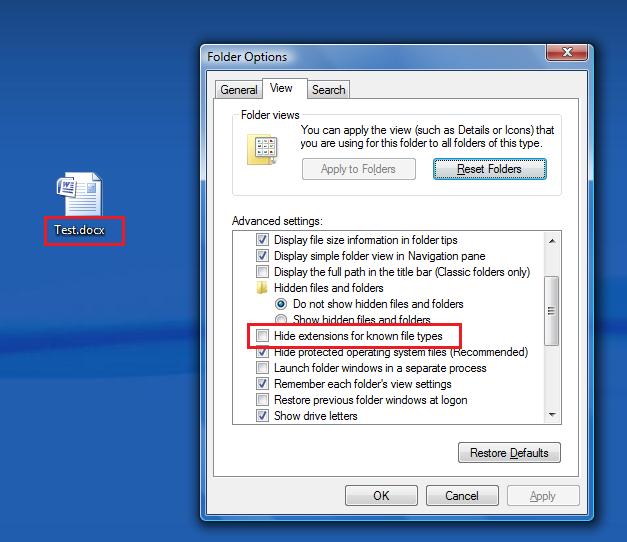Click the Apply button
The height and width of the screenshot is (542, 627).
(543, 496)
